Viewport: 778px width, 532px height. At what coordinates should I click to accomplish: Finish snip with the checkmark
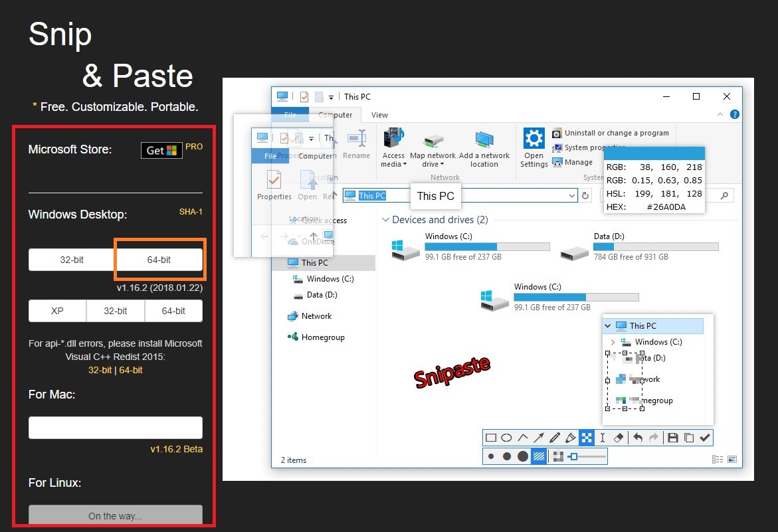(704, 438)
